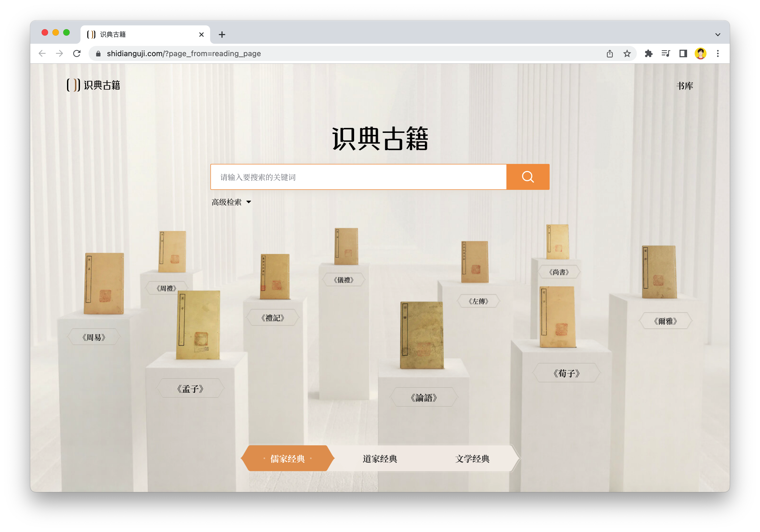Expand the 高级检索 dropdown
The height and width of the screenshot is (532, 760).
[x=231, y=202]
